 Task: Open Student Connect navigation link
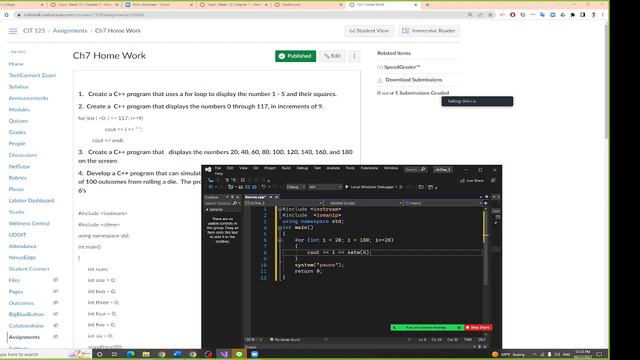(29, 269)
